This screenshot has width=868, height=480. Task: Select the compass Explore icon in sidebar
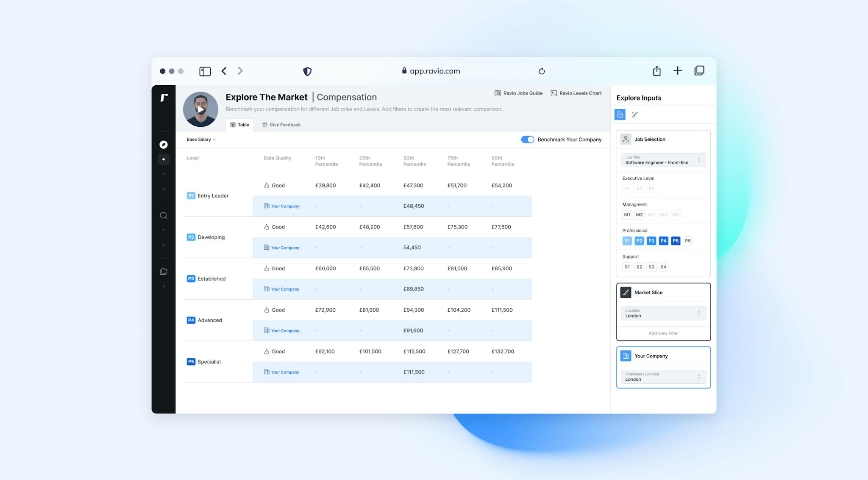(164, 145)
